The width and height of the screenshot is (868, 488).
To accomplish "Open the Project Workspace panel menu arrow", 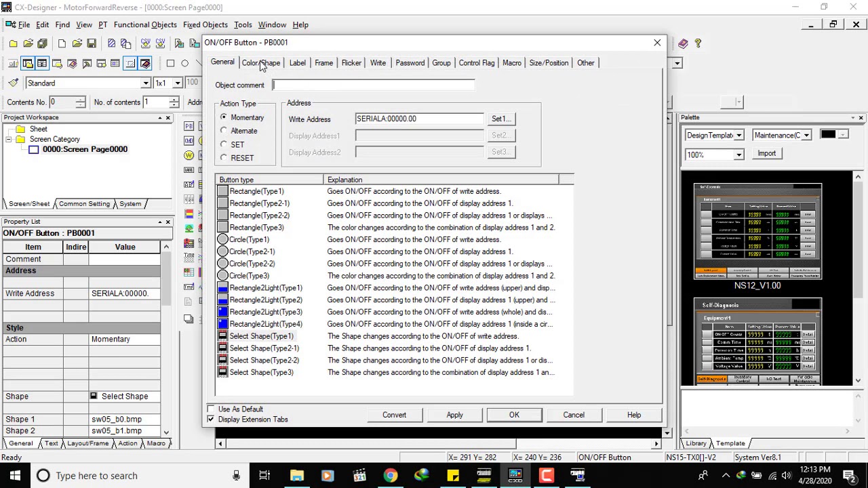I will click(x=159, y=118).
